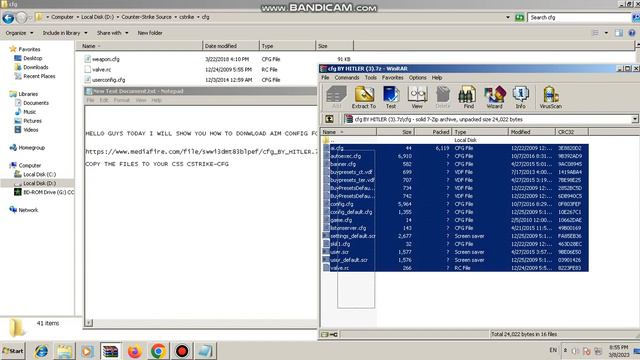Open Bandicam recorder taskbar icon
The width and height of the screenshot is (640, 360).
click(182, 351)
